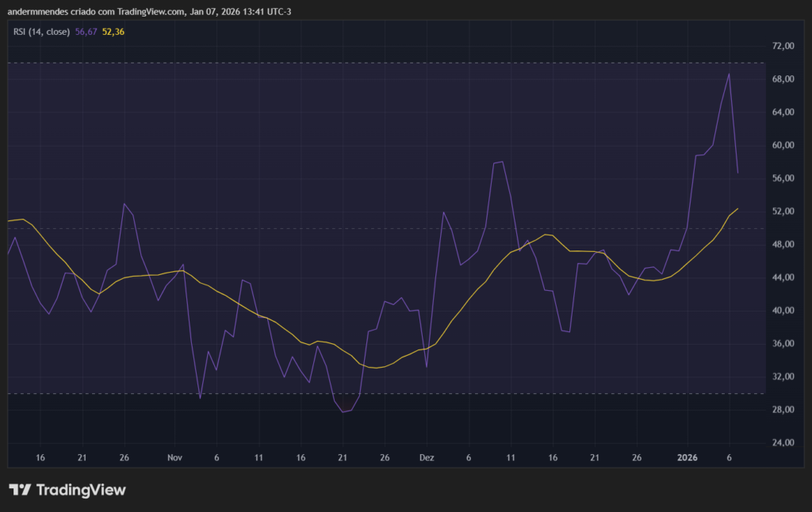Toggle the 72,00 level on the right scale

(x=782, y=45)
